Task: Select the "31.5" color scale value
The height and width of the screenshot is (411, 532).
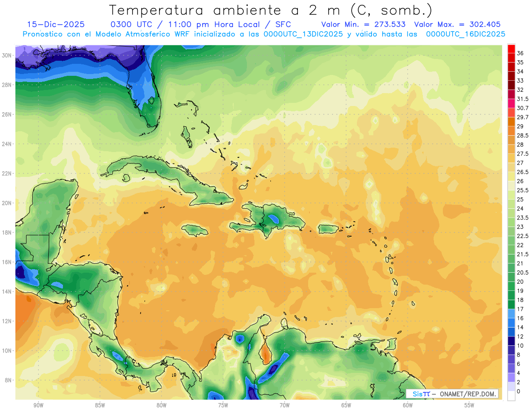Action: [523, 99]
